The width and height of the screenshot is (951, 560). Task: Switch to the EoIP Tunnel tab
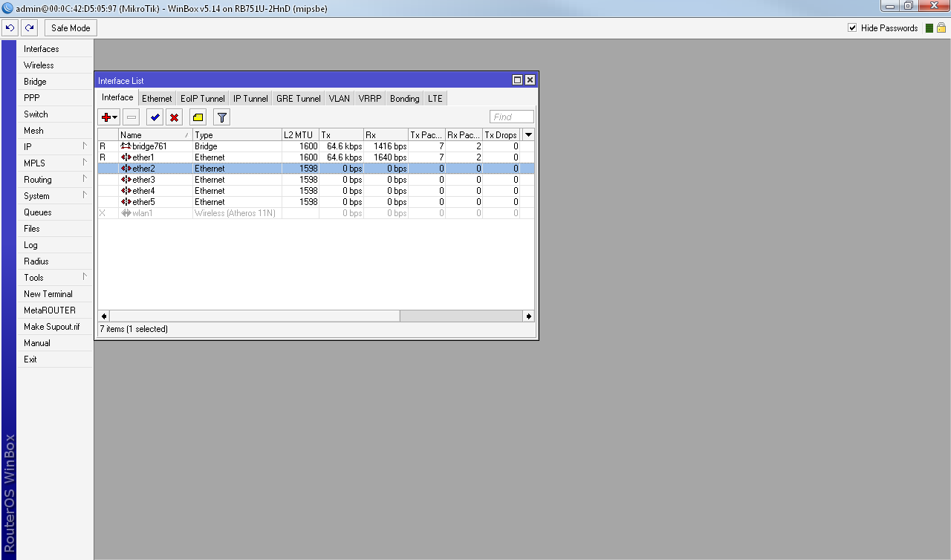tap(203, 98)
